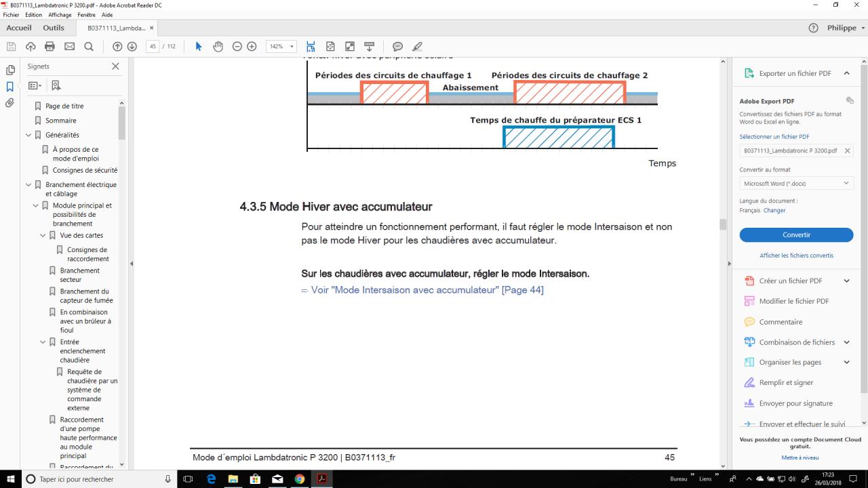The width and height of the screenshot is (868, 488).
Task: Expand Combinaison de fichiers options
Action: 846,342
